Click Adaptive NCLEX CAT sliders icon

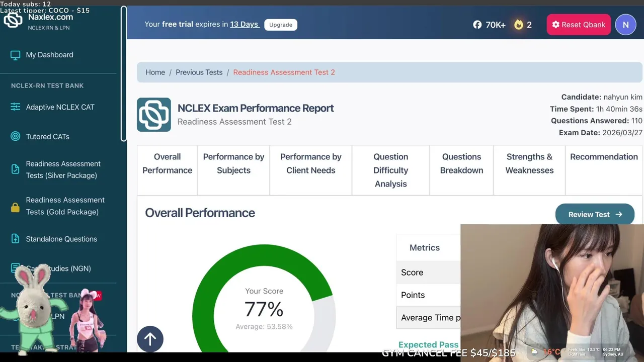[x=16, y=107]
